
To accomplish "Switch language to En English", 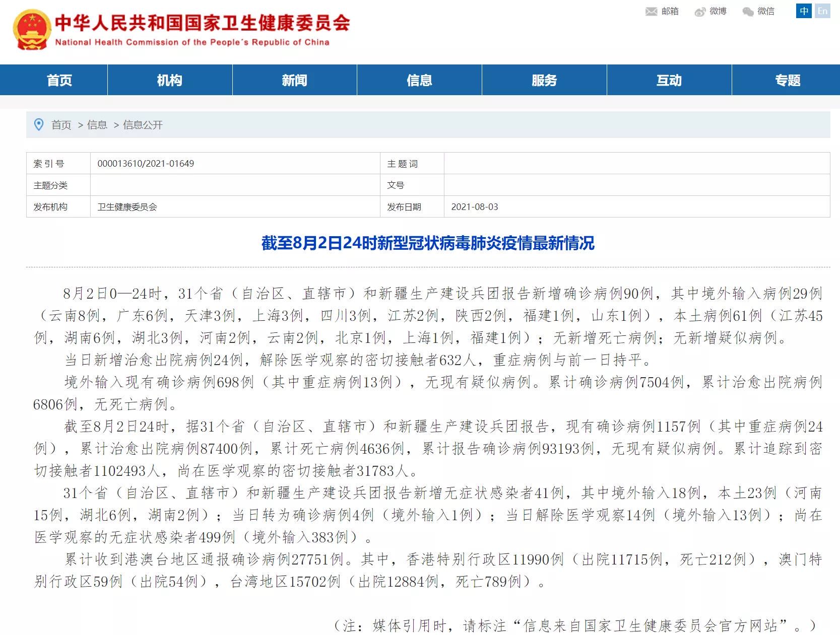I will [822, 11].
